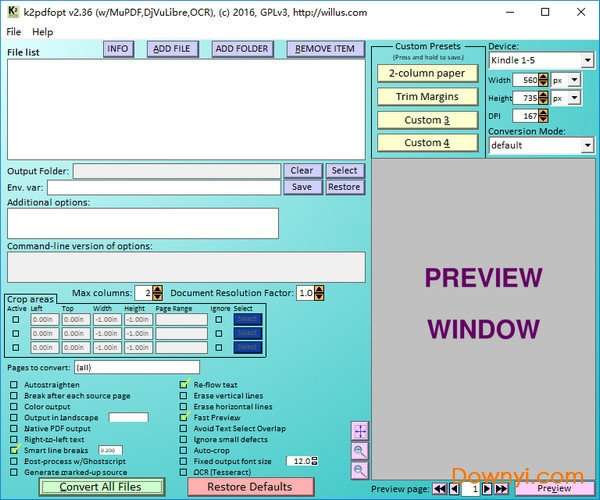Enable Color output checkbox
The width and height of the screenshot is (600, 500).
pyautogui.click(x=14, y=407)
